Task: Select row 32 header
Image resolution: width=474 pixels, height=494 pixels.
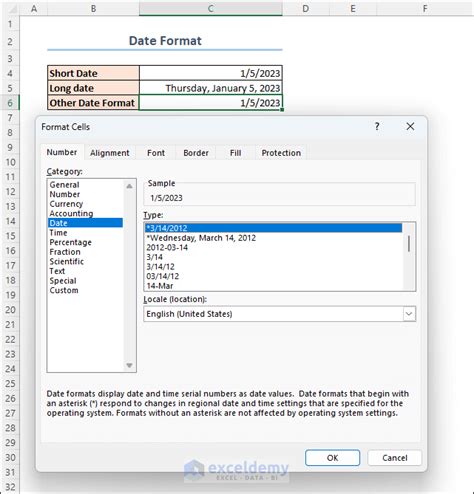Action: click(x=10, y=487)
